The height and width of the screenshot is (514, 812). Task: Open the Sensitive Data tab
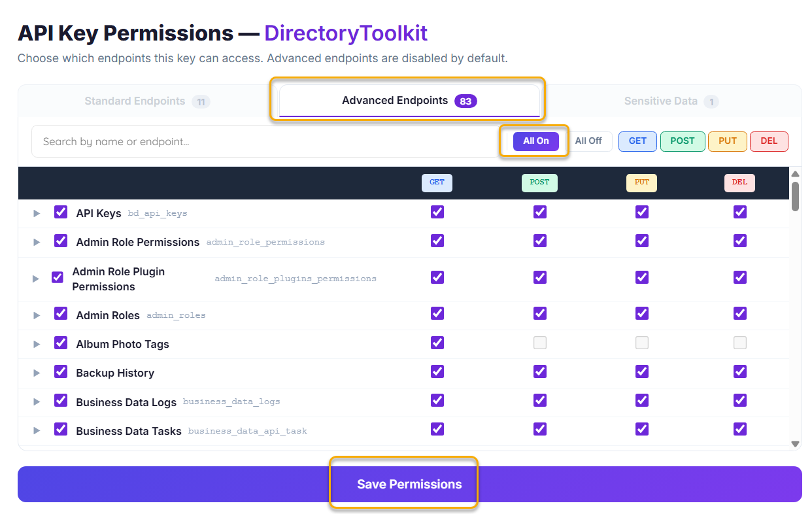(671, 101)
